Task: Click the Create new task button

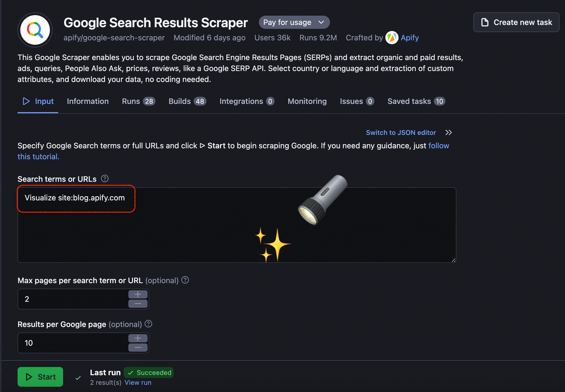Action: click(x=516, y=22)
